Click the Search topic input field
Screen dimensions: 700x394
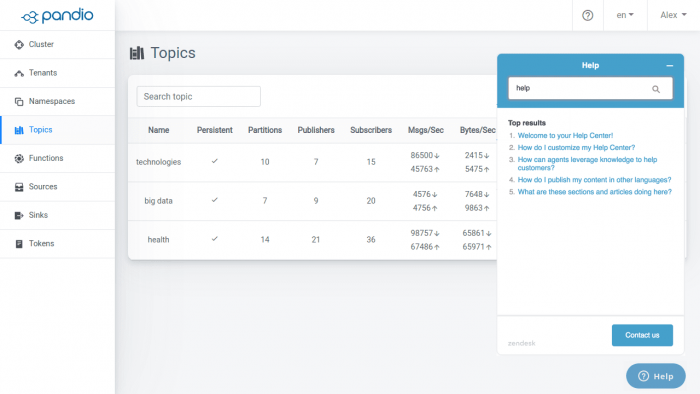click(199, 96)
